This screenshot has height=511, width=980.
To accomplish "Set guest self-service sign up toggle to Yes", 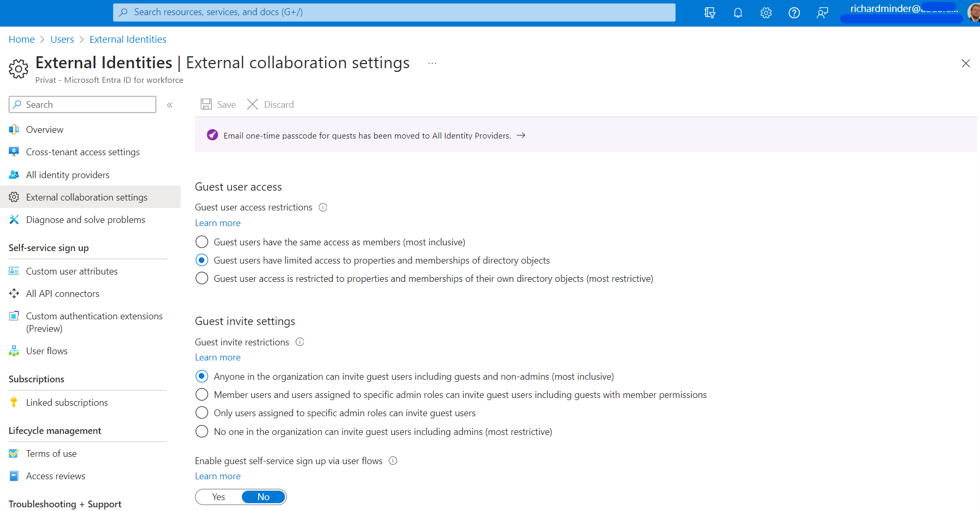I will pyautogui.click(x=219, y=497).
